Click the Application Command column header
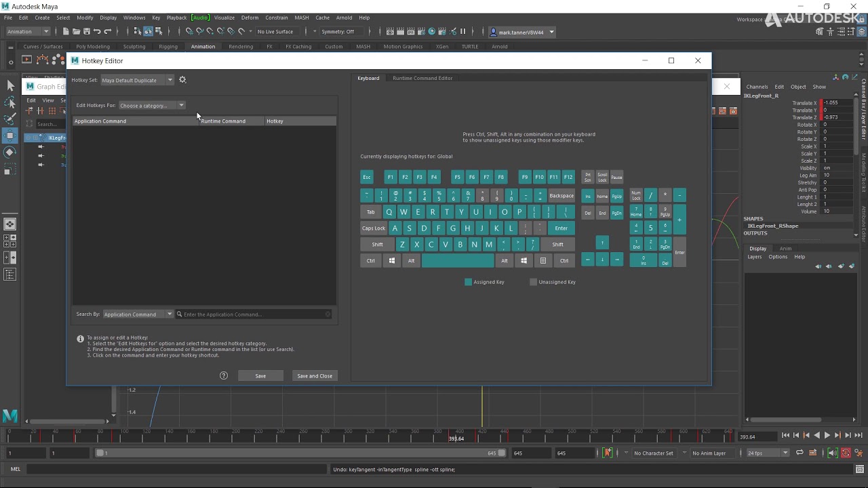Screen dimensions: 868x488 tap(136, 121)
